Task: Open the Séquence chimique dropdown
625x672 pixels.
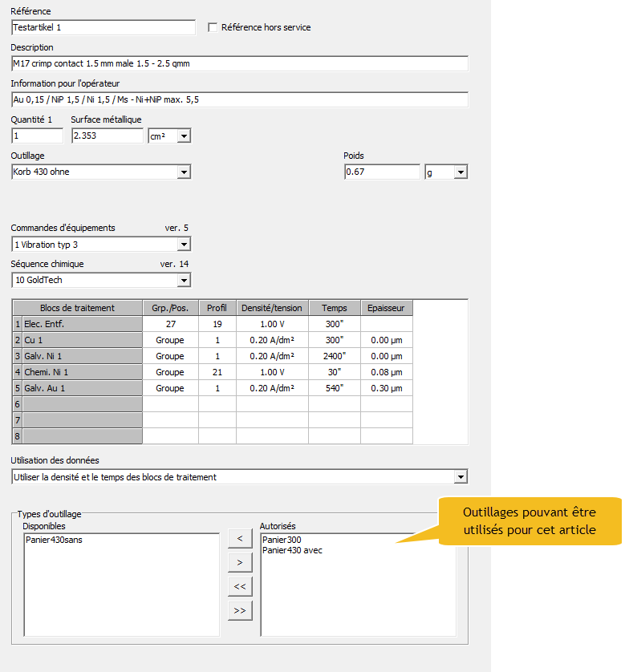Action: (184, 280)
